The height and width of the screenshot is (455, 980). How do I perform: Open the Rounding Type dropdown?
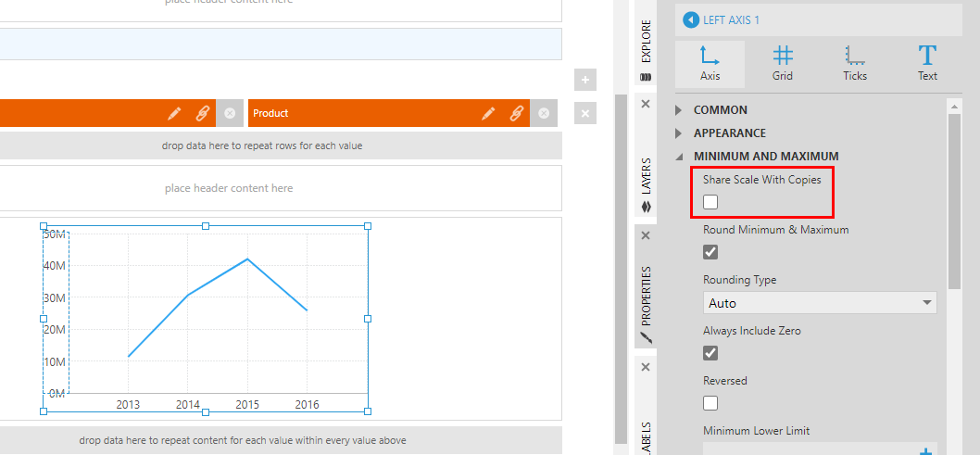point(820,303)
